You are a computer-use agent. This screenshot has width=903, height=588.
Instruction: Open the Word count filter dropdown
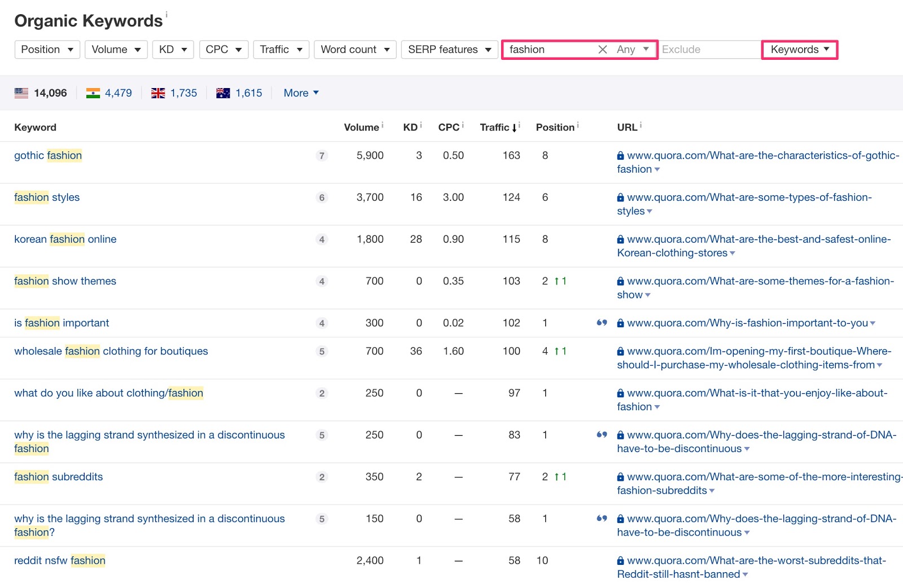[354, 50]
